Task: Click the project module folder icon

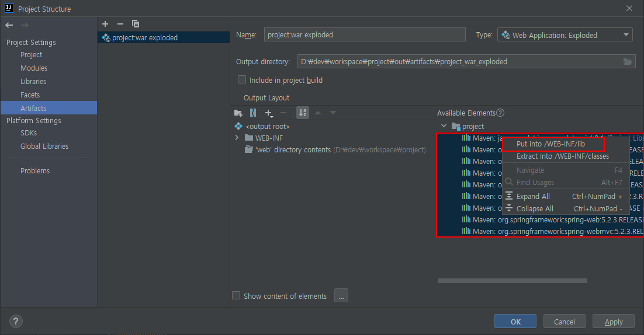Action: coord(456,126)
